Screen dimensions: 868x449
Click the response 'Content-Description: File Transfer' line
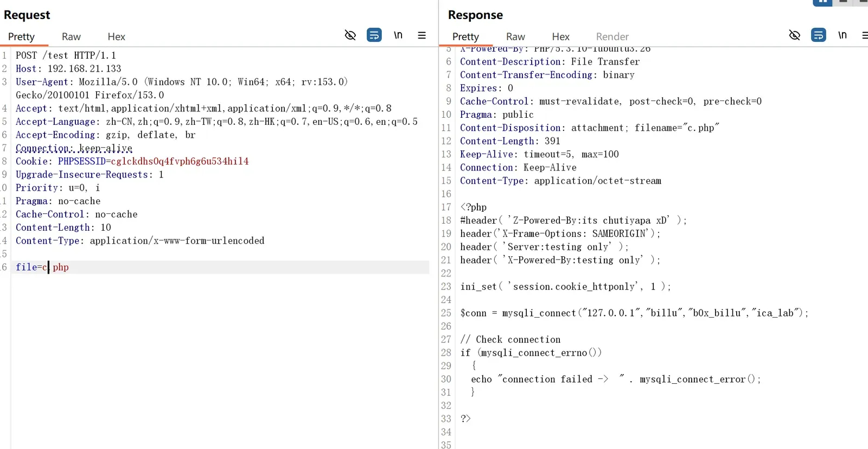click(550, 62)
